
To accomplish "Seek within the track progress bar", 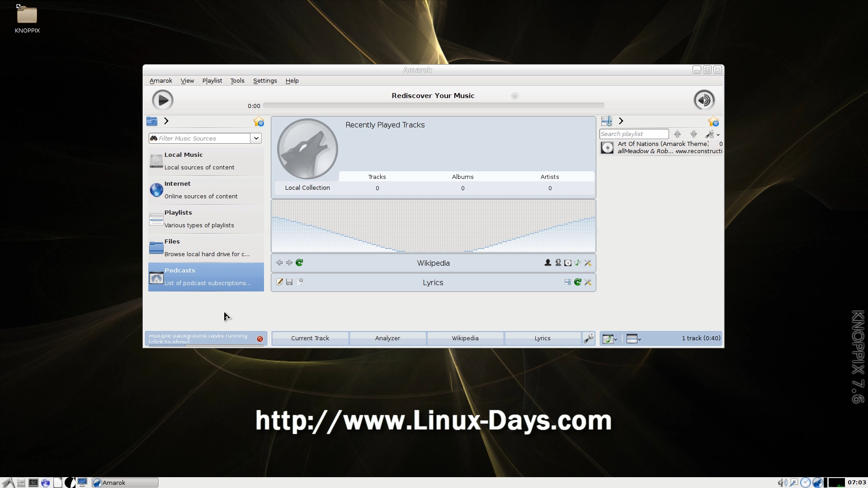I will 433,106.
